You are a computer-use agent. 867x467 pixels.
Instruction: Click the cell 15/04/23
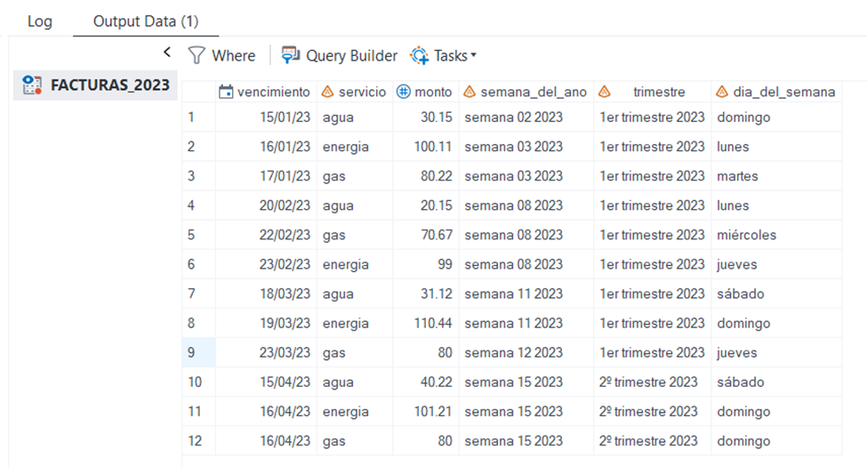tap(266, 382)
